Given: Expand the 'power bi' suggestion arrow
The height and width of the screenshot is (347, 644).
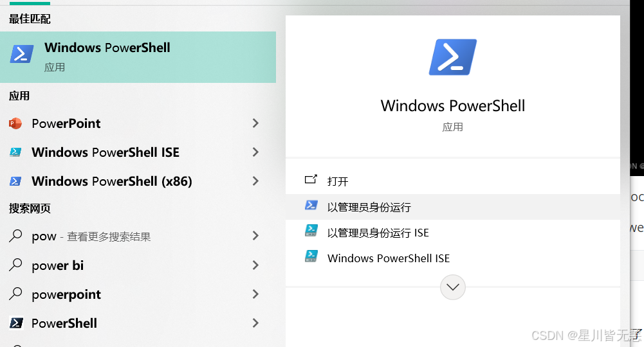Looking at the screenshot, I should (x=255, y=265).
